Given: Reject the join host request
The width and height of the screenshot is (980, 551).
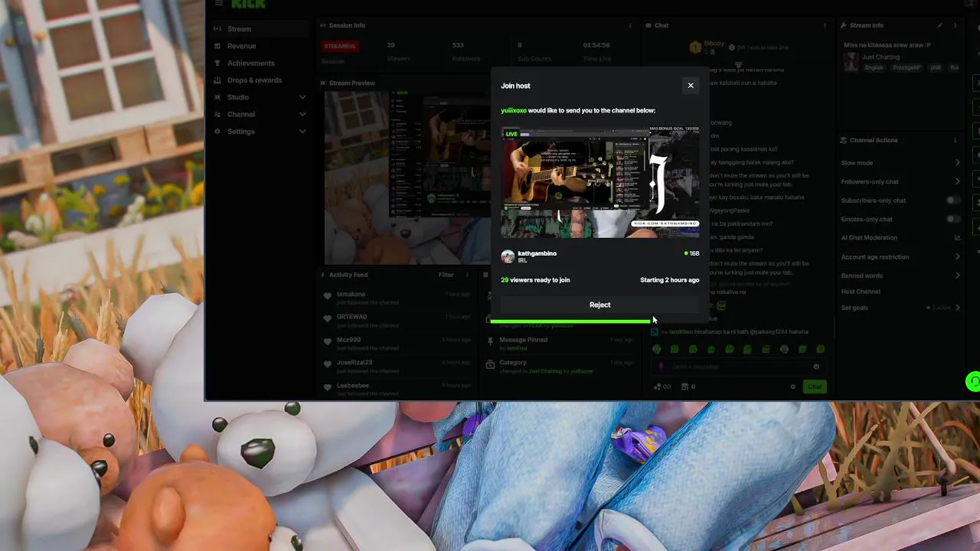Looking at the screenshot, I should pos(599,305).
